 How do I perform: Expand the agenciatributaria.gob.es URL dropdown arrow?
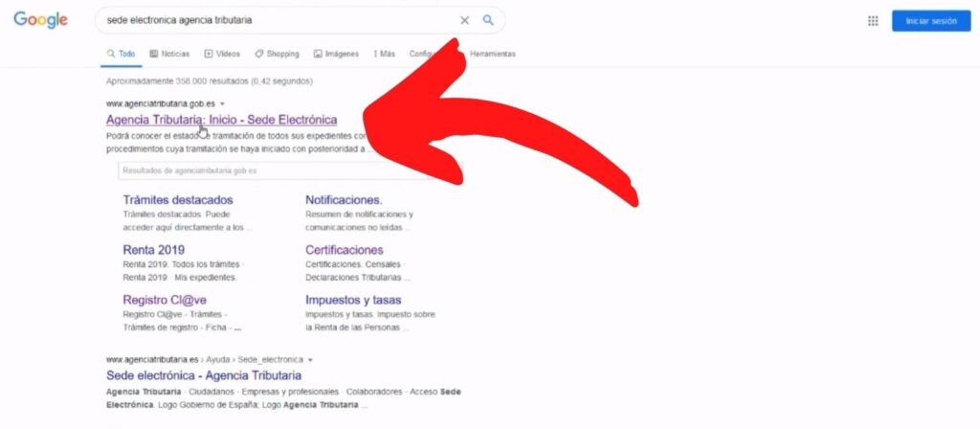click(222, 103)
